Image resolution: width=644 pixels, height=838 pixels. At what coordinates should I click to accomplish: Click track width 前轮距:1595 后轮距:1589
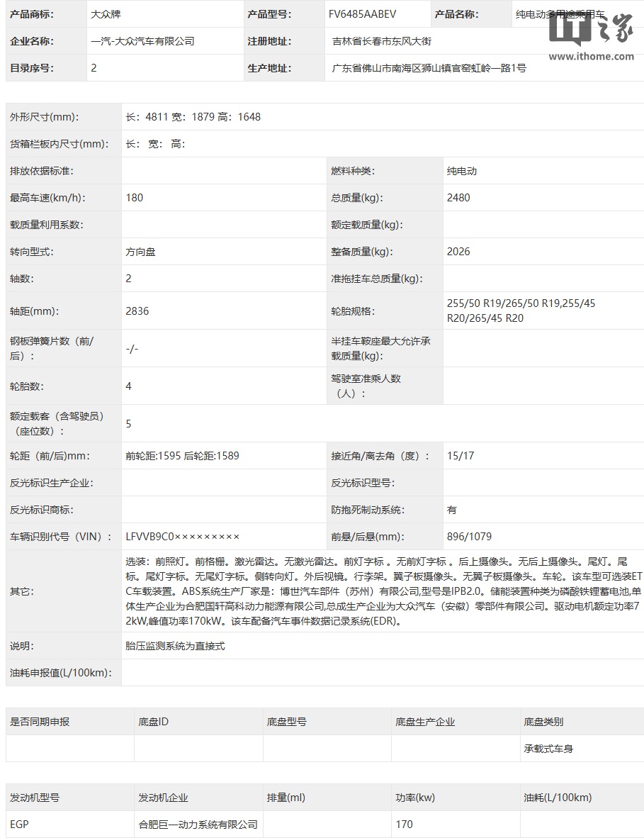(182, 456)
